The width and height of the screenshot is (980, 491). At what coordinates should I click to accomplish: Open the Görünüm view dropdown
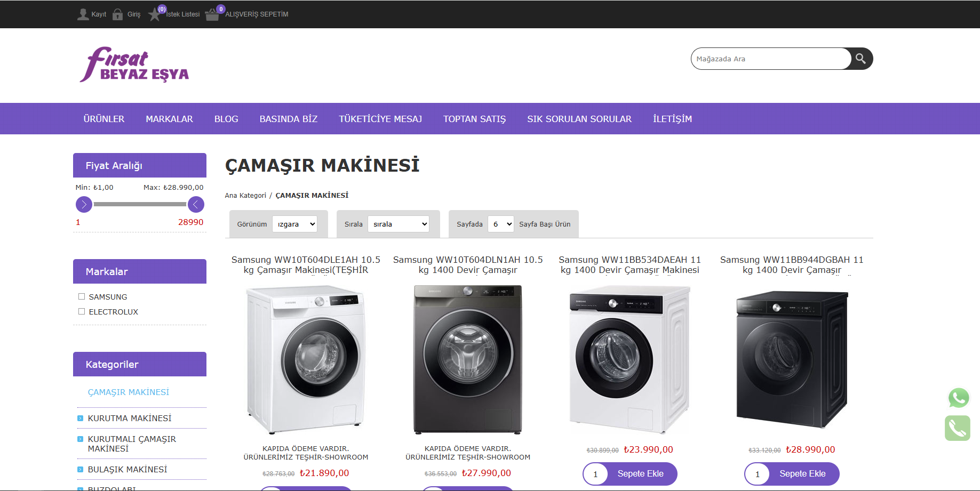pos(294,224)
